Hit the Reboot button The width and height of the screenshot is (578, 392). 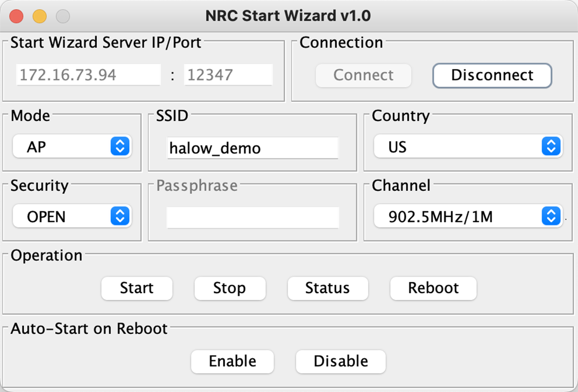click(x=433, y=288)
